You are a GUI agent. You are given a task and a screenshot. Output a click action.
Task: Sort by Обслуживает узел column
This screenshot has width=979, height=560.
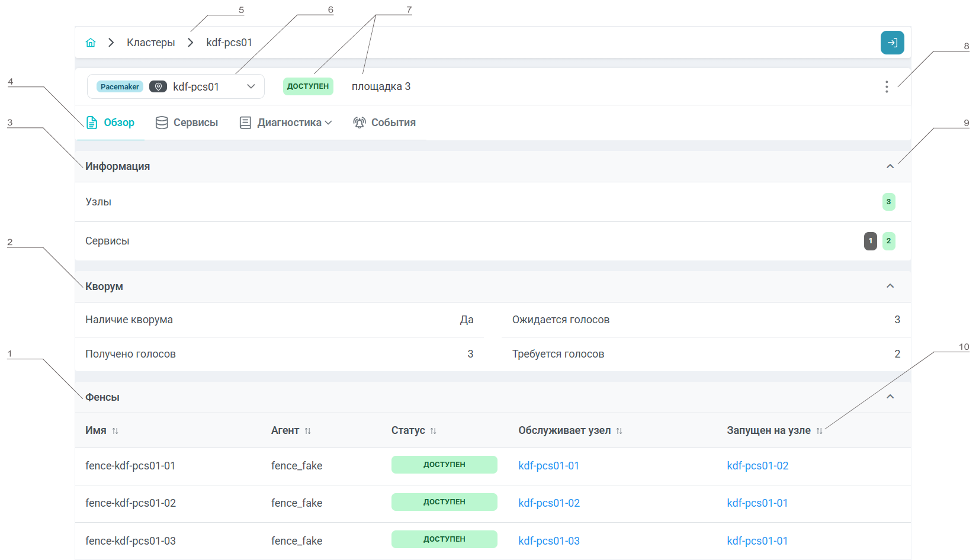tap(619, 431)
